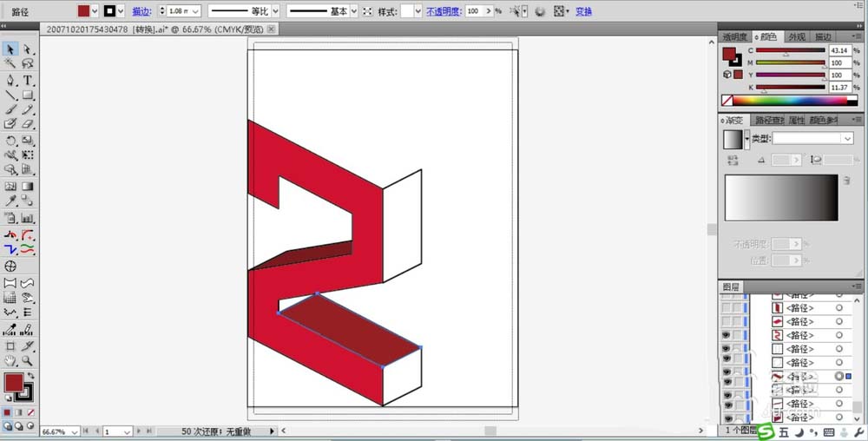
Task: Select the Free Transform tool
Action: pyautogui.click(x=27, y=155)
